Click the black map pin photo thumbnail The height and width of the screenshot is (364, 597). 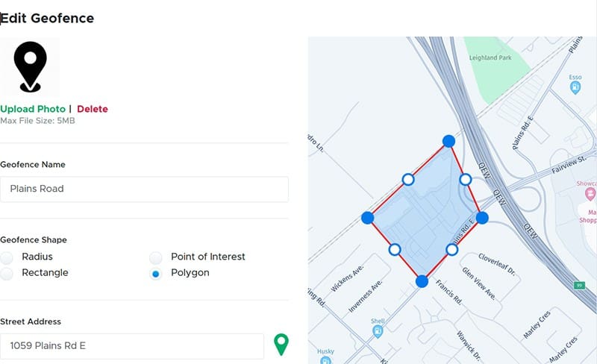coord(31,66)
